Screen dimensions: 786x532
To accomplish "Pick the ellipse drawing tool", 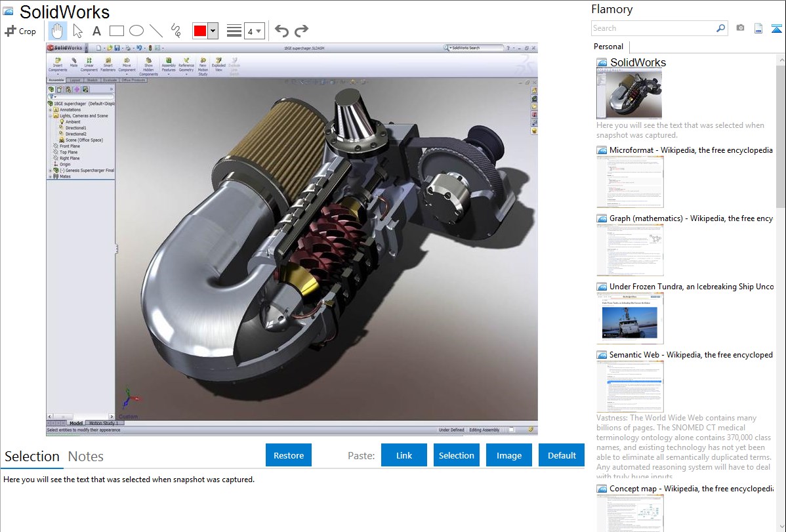I will 136,31.
